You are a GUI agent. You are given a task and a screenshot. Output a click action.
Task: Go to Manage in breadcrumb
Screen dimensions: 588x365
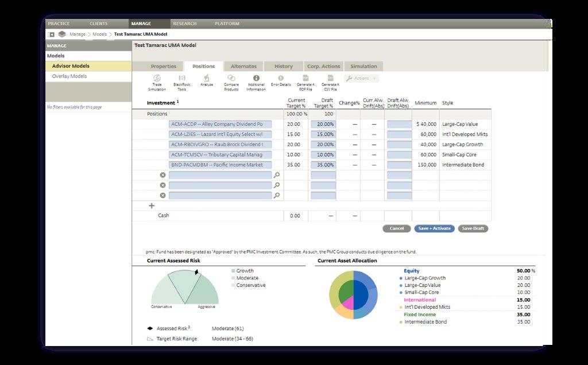(78, 34)
